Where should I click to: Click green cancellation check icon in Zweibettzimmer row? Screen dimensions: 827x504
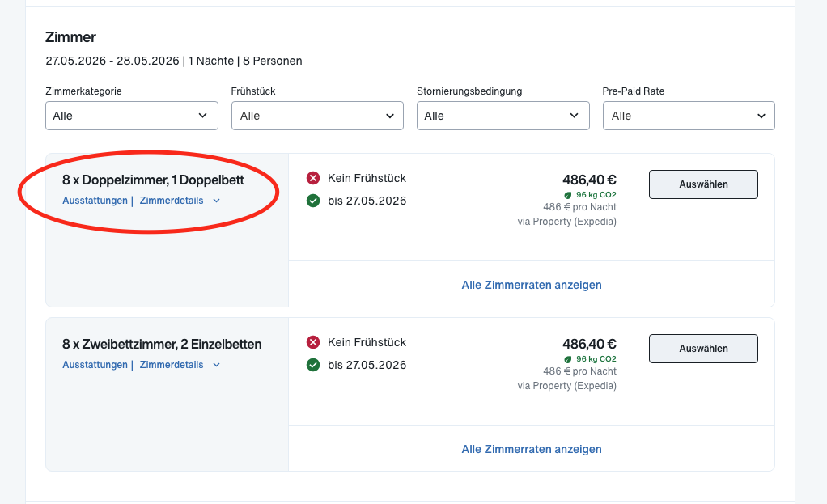click(x=313, y=365)
